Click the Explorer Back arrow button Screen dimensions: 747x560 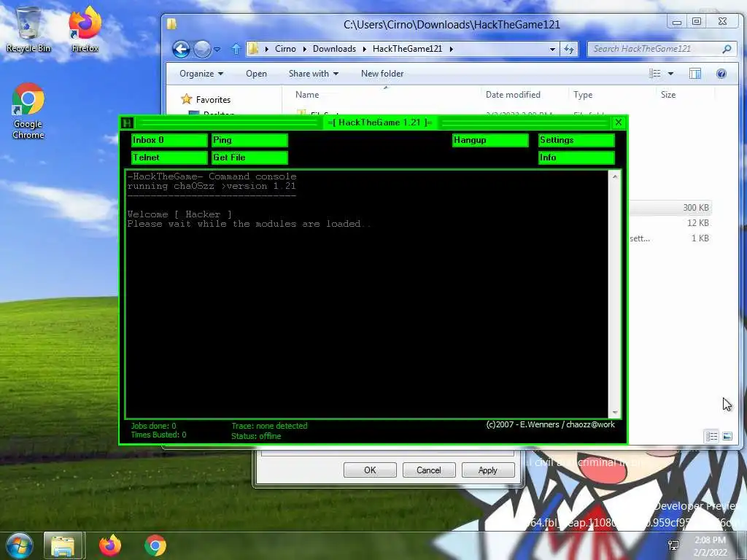tap(181, 49)
